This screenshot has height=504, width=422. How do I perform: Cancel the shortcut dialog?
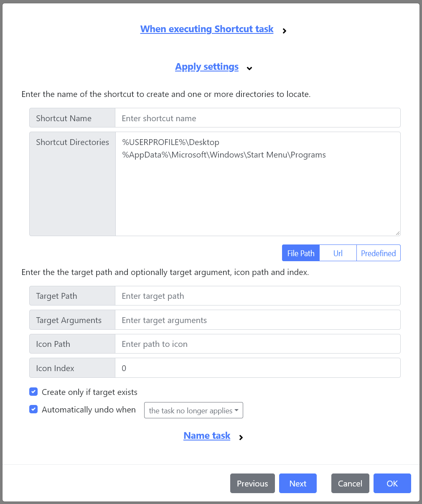350,483
